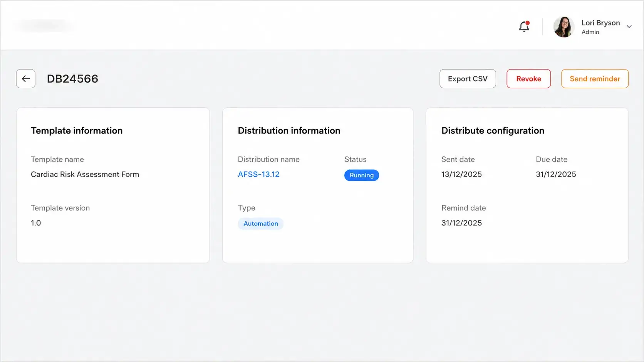The image size is (644, 362).
Task: Click the Distribute configuration heading
Action: [493, 131]
